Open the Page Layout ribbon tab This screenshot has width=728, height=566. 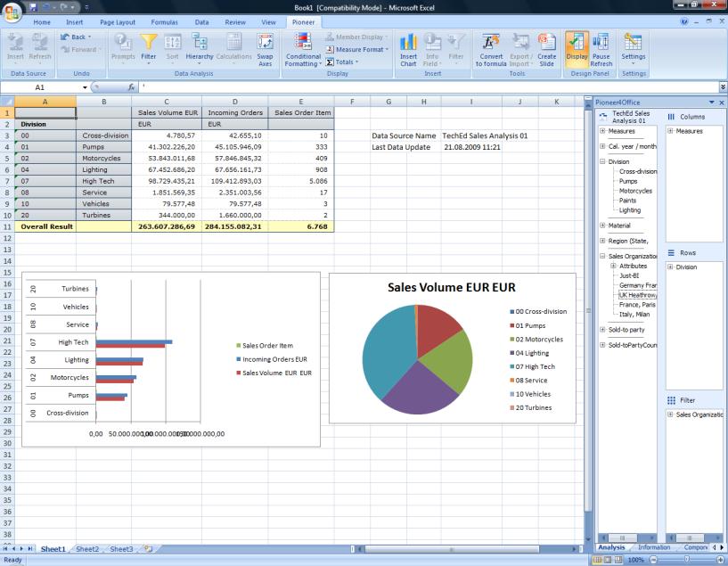click(x=118, y=21)
